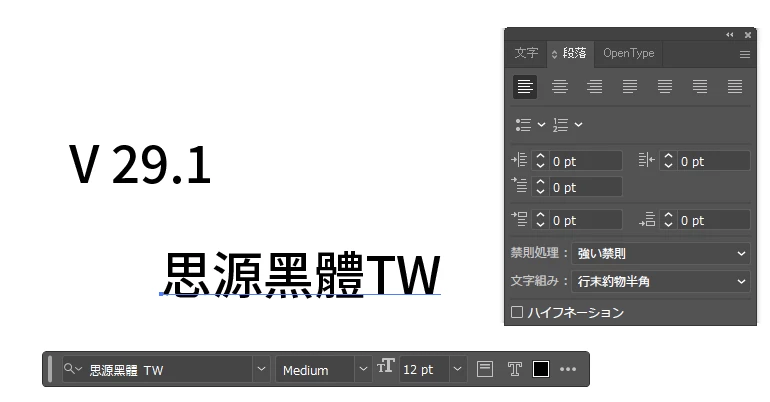Select align left paragraph icon
Image resolution: width=770 pixels, height=402 pixels.
tap(525, 87)
